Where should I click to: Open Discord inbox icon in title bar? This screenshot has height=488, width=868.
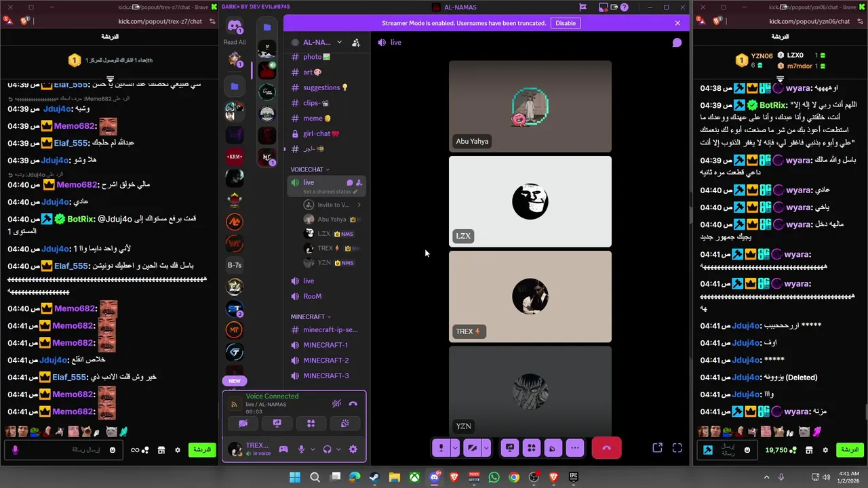(603, 7)
